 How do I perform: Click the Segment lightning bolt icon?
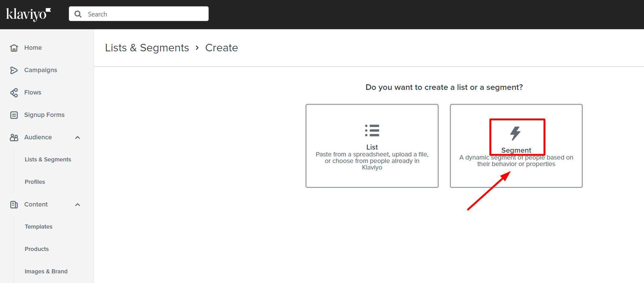pos(515,133)
